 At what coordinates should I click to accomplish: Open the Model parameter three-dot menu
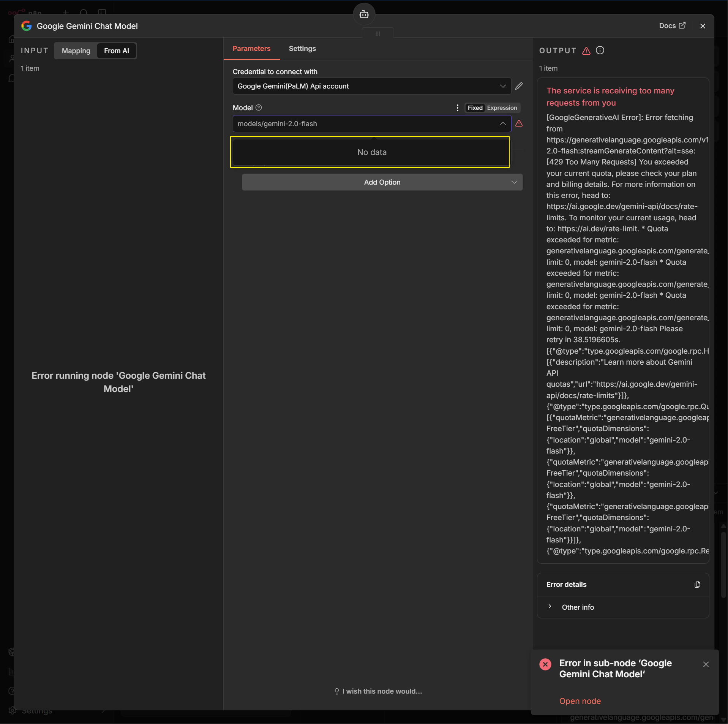(x=457, y=108)
